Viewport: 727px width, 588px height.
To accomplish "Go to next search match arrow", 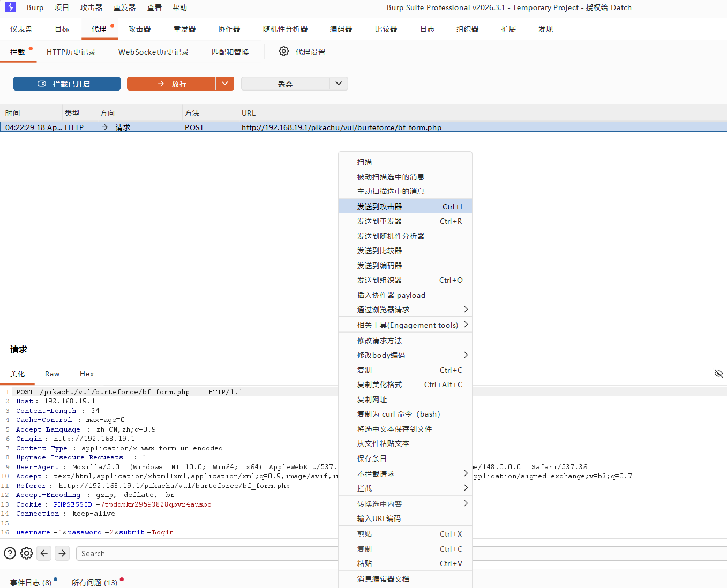I will 62,553.
